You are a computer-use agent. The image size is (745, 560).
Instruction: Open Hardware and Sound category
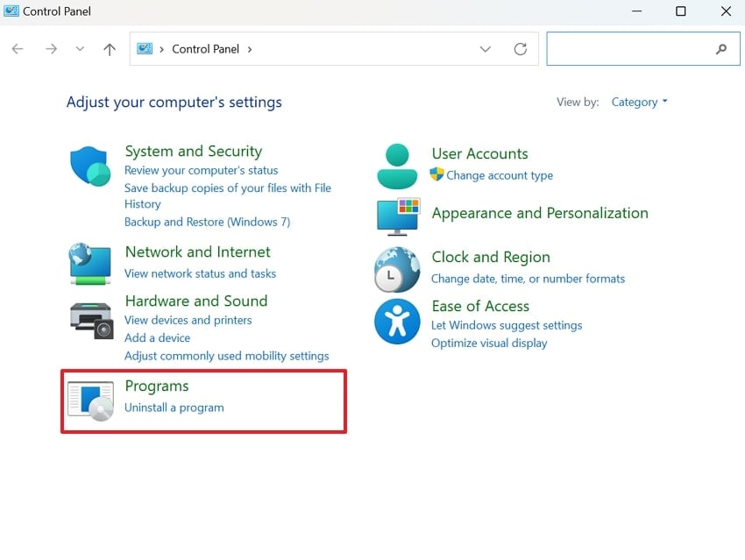pyautogui.click(x=196, y=301)
